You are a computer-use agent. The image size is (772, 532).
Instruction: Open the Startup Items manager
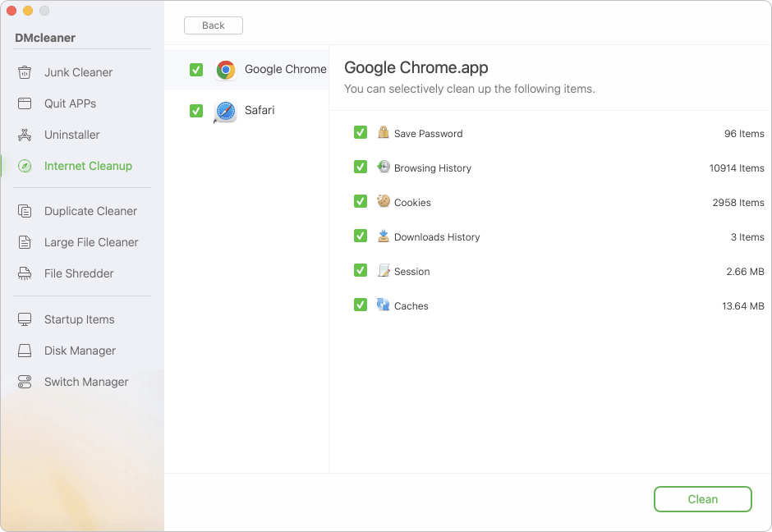click(79, 319)
